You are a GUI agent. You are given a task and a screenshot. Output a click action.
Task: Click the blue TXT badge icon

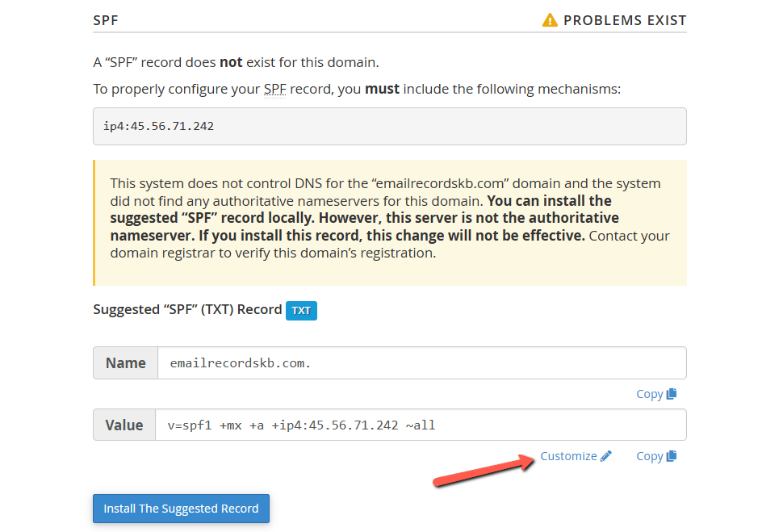pos(301,310)
